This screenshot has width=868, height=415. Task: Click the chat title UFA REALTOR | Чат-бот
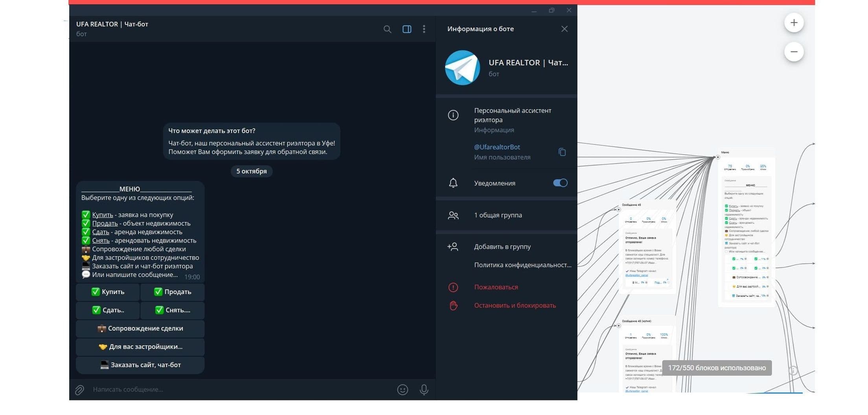(112, 24)
